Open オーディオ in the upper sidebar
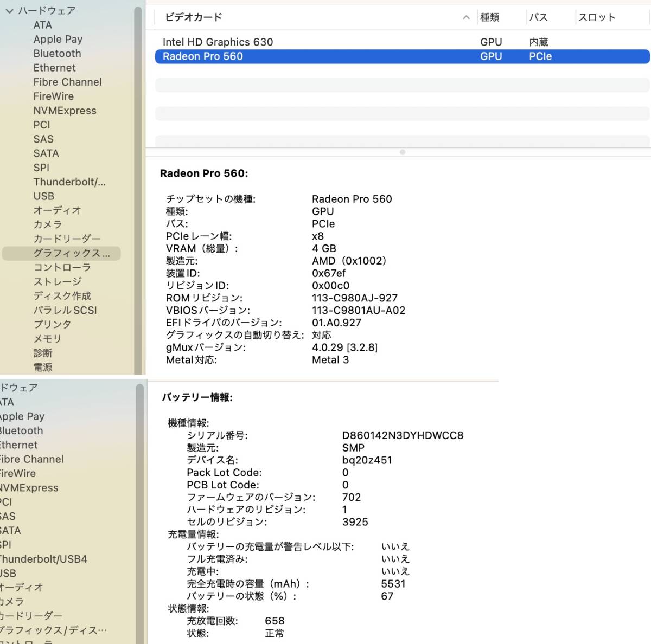Viewport: 651px width, 644px height. 57,210
